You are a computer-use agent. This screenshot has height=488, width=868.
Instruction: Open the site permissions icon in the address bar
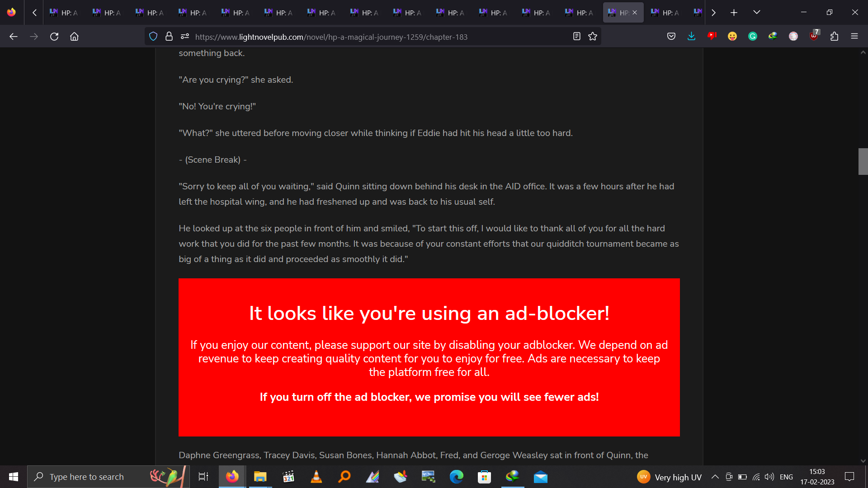tap(184, 37)
